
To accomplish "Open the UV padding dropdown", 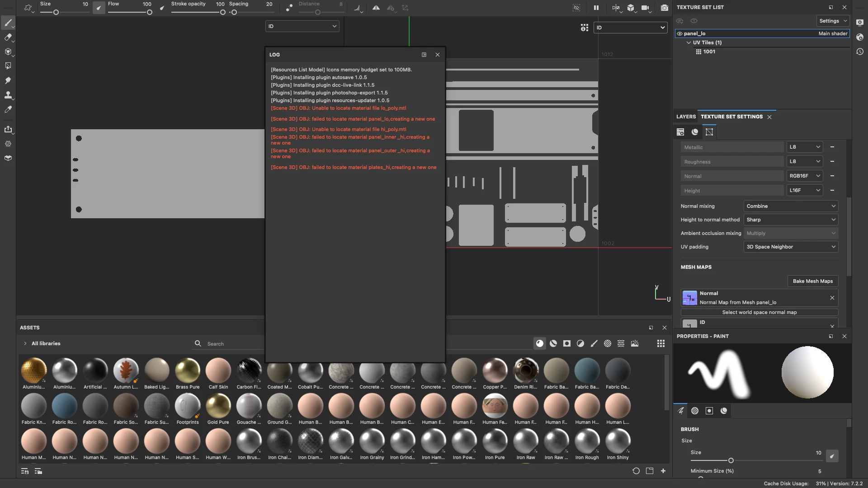I will point(791,247).
